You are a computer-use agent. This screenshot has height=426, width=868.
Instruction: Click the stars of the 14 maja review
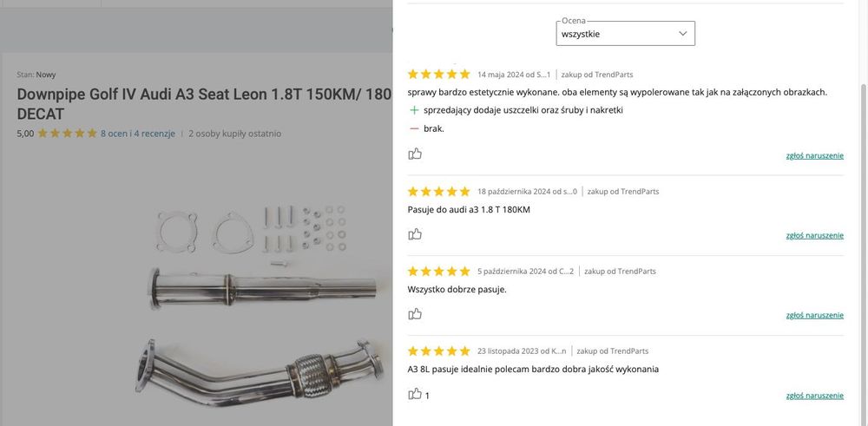click(438, 75)
